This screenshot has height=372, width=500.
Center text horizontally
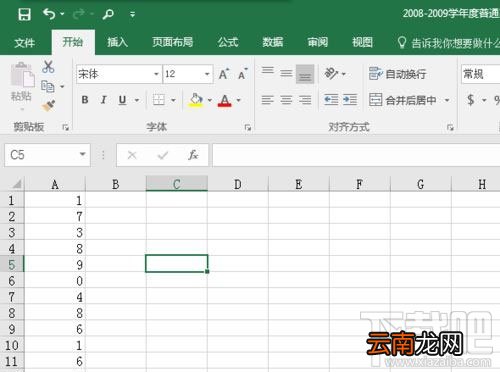(x=286, y=100)
